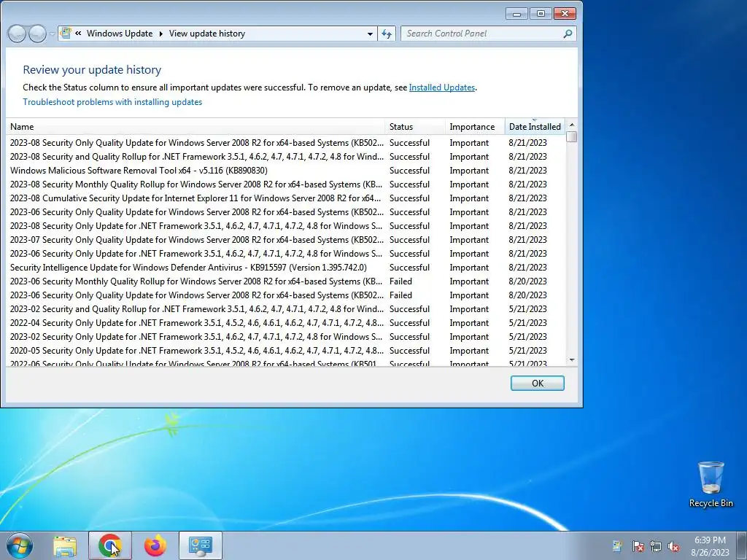Click the Failed status dated 8/20/2023 for Security Only update
The width and height of the screenshot is (747, 560).
[400, 295]
